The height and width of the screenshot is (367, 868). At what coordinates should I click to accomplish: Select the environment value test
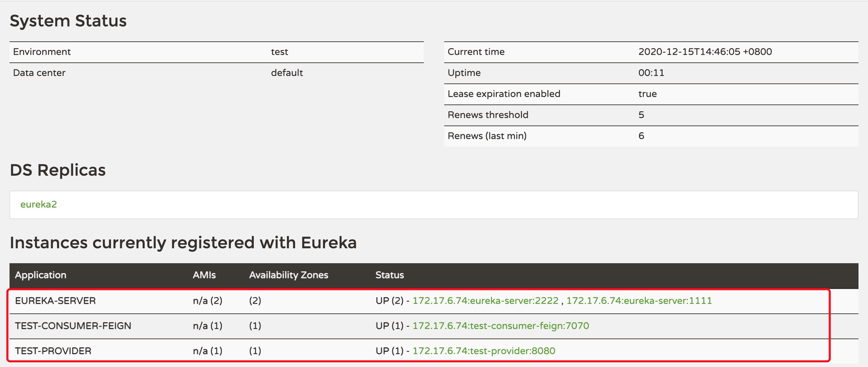[x=279, y=52]
